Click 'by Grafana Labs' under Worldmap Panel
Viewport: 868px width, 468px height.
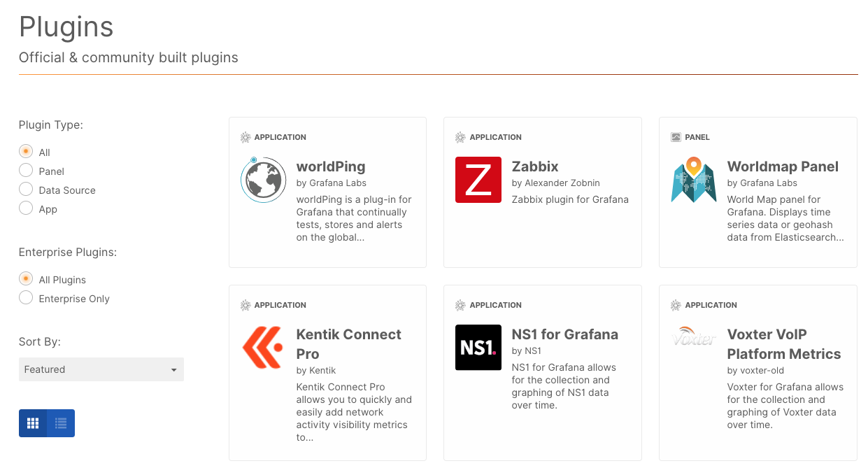[762, 183]
